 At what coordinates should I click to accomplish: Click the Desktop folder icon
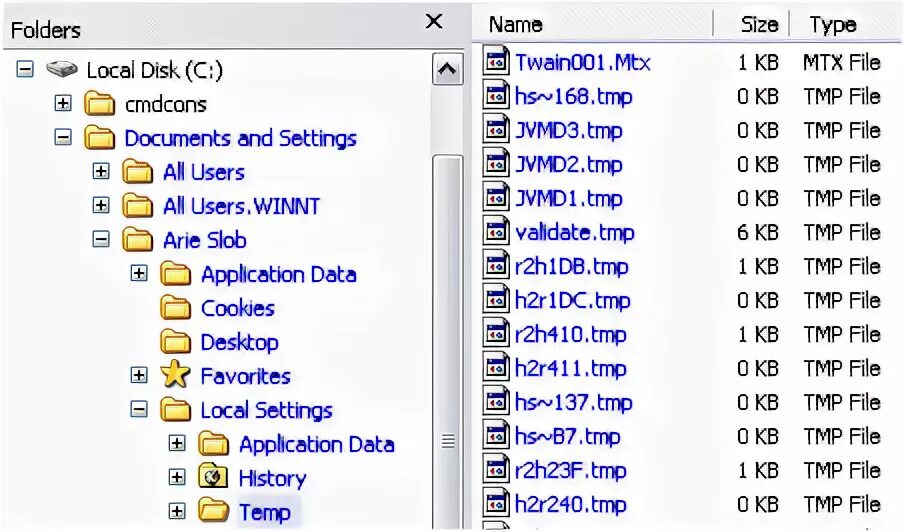pos(176,342)
